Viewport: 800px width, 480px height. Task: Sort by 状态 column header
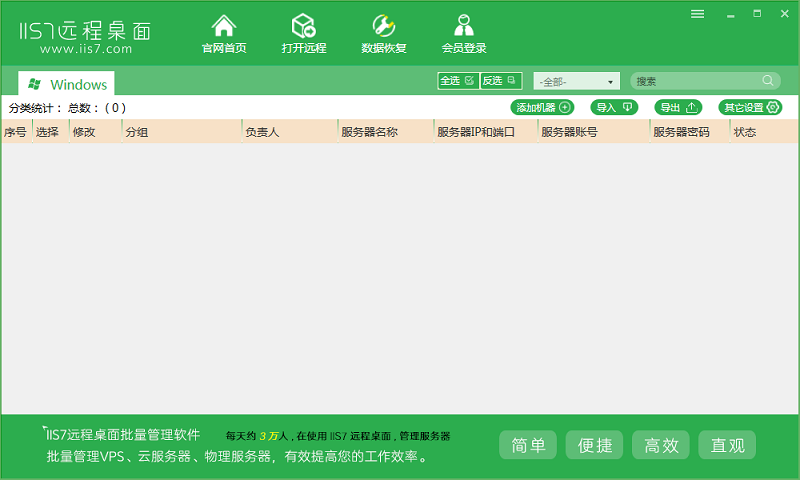coord(764,132)
